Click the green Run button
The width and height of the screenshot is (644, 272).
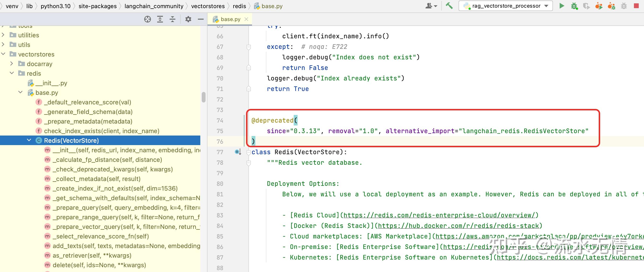pyautogui.click(x=562, y=6)
